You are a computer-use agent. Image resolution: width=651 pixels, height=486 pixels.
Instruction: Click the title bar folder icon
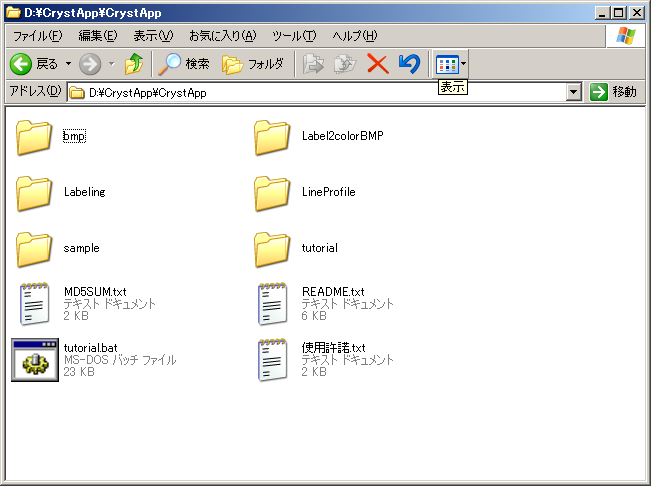click(x=13, y=12)
